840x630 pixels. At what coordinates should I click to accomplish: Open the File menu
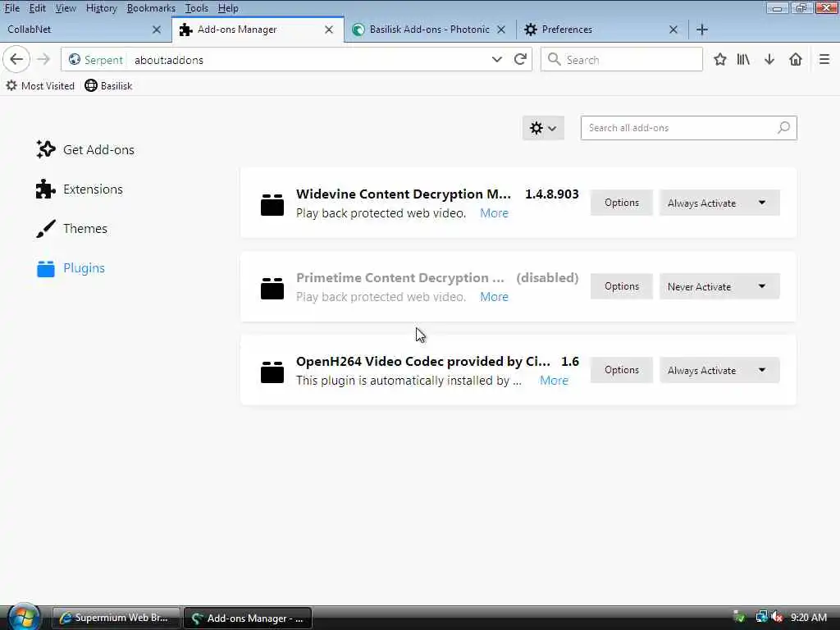11,8
